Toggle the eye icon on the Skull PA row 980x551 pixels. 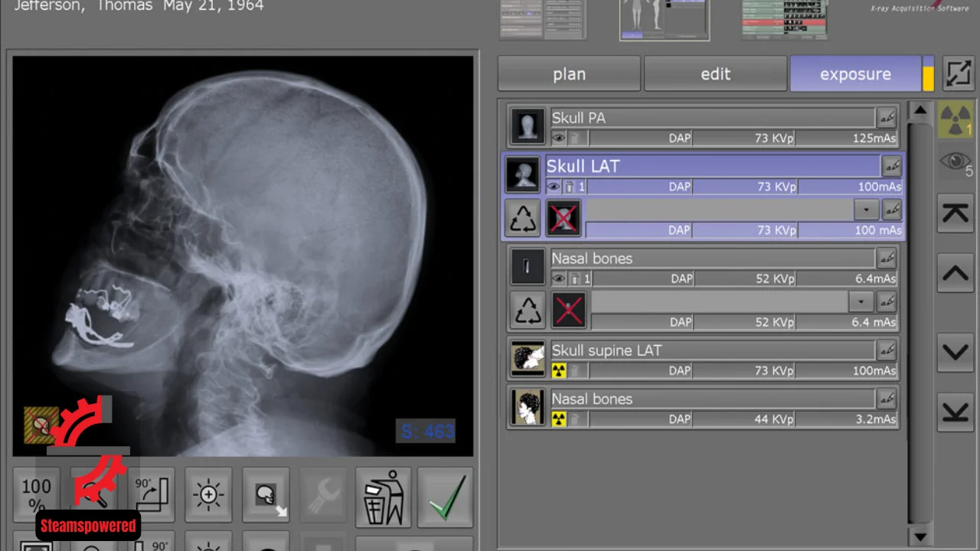click(x=558, y=139)
